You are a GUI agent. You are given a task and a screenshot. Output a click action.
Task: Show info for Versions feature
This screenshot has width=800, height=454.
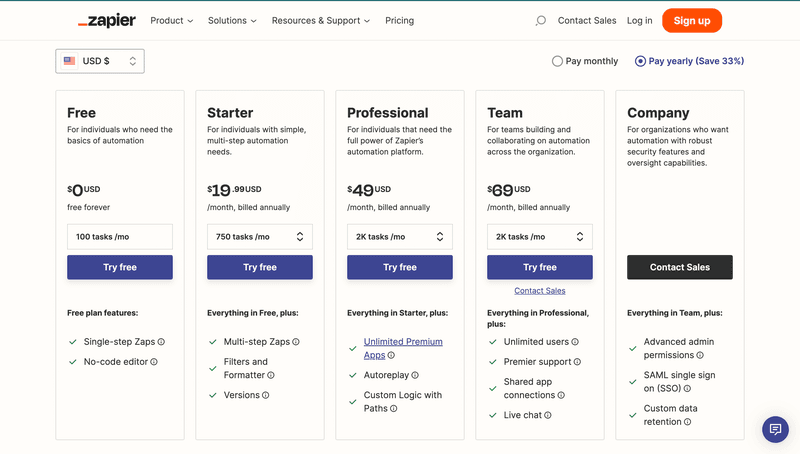click(266, 395)
